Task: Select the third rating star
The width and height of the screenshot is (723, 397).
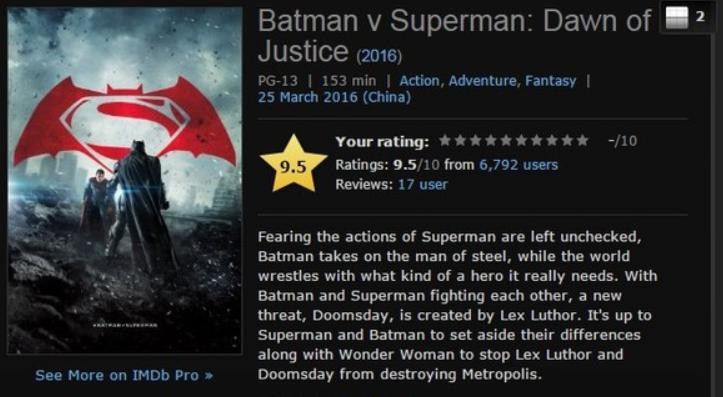Action: [x=475, y=140]
